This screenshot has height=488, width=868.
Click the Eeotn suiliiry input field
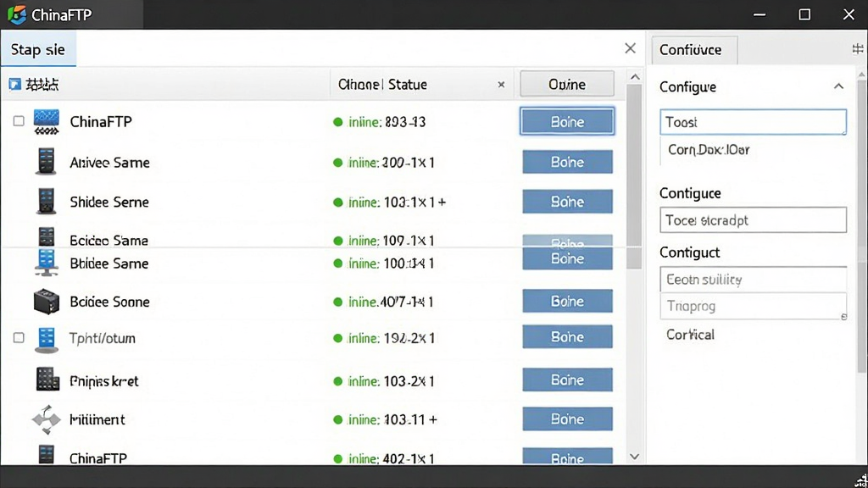pyautogui.click(x=753, y=280)
